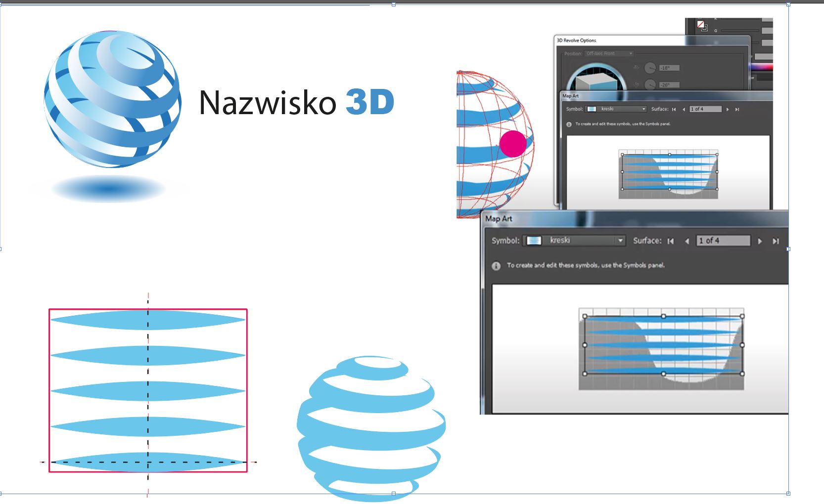824x504 pixels.
Task: Open the Position 'Off-Axis Front' dropdown
Action: pyautogui.click(x=609, y=53)
